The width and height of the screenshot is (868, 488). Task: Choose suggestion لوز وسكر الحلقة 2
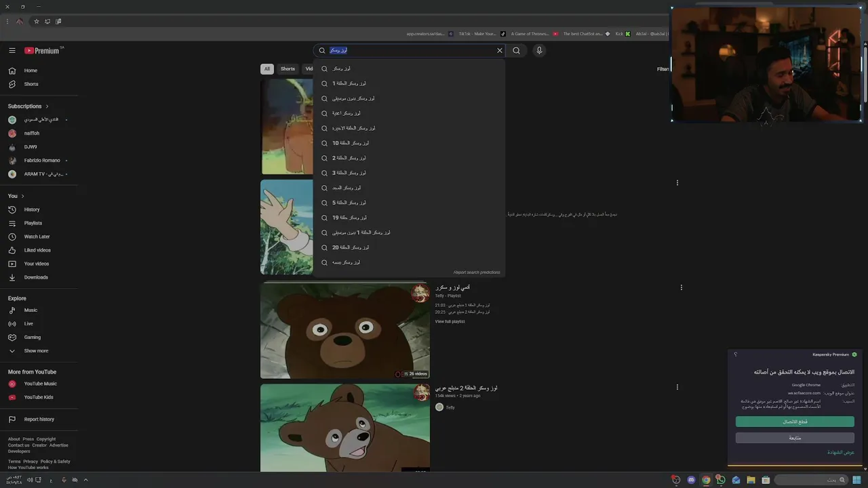pos(409,158)
